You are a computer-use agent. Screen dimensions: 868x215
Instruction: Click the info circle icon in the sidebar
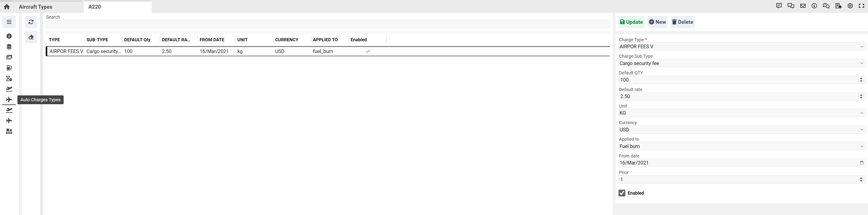[x=9, y=36]
